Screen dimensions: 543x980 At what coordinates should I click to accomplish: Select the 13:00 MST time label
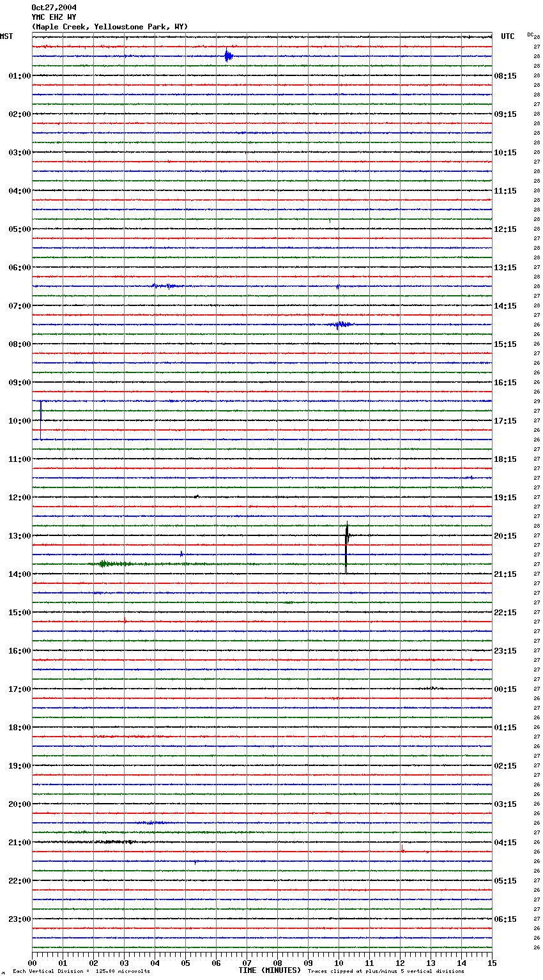pos(20,536)
